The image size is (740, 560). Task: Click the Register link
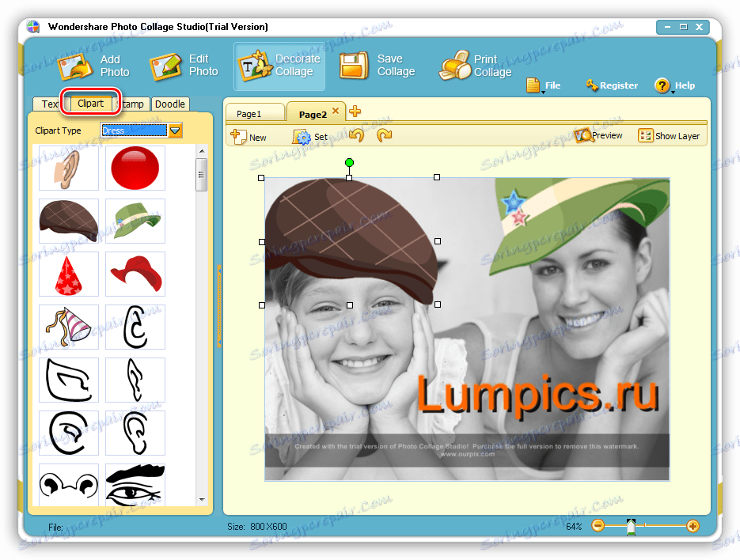click(x=612, y=85)
